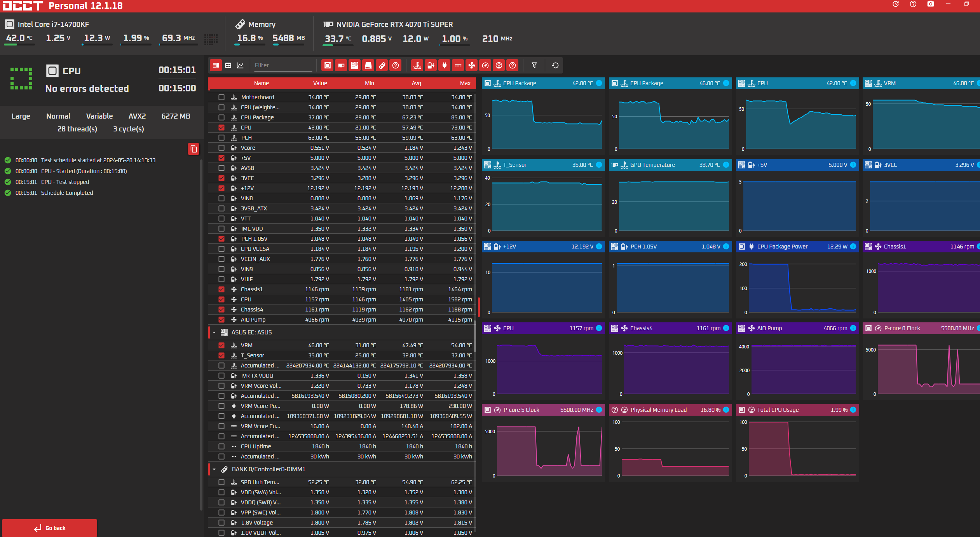The height and width of the screenshot is (537, 980).
Task: Check the PCH temperature row
Action: [221, 138]
